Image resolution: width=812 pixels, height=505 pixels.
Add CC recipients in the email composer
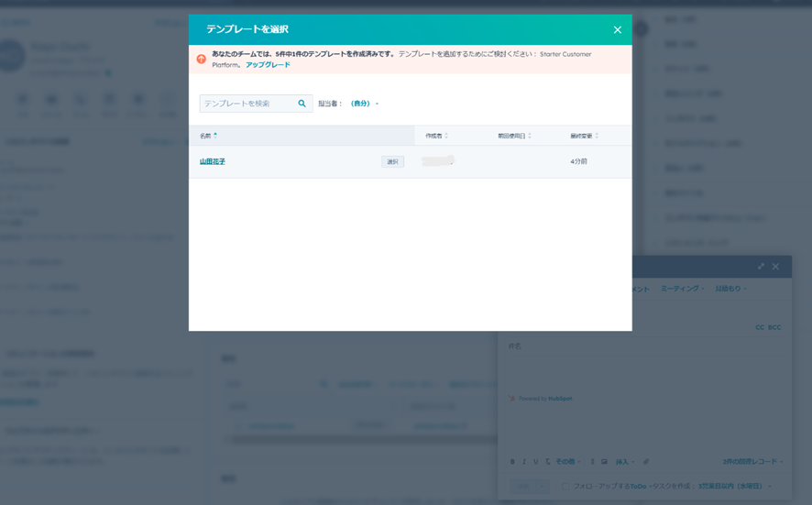click(x=760, y=327)
